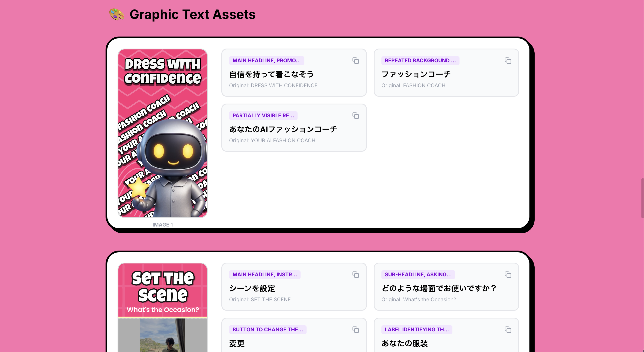Click the PARTIALLY VISIBLE RE... tag
Viewport: 644px width, 352px height.
tap(263, 116)
